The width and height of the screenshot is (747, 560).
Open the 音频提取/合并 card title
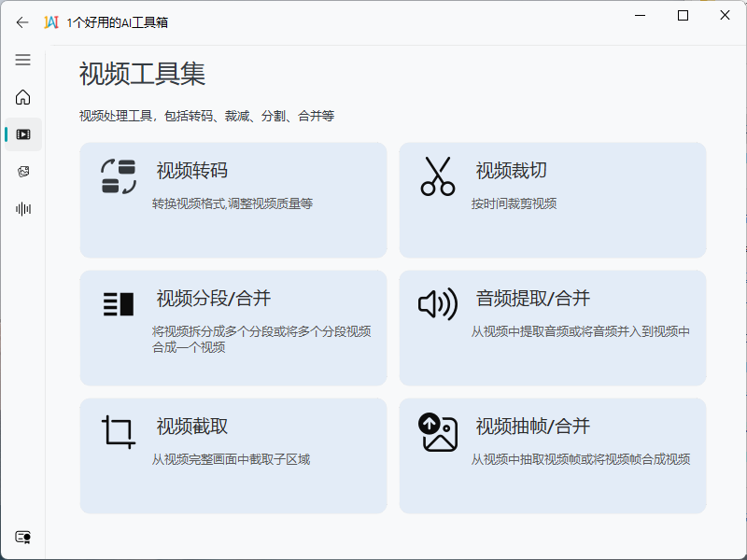532,299
